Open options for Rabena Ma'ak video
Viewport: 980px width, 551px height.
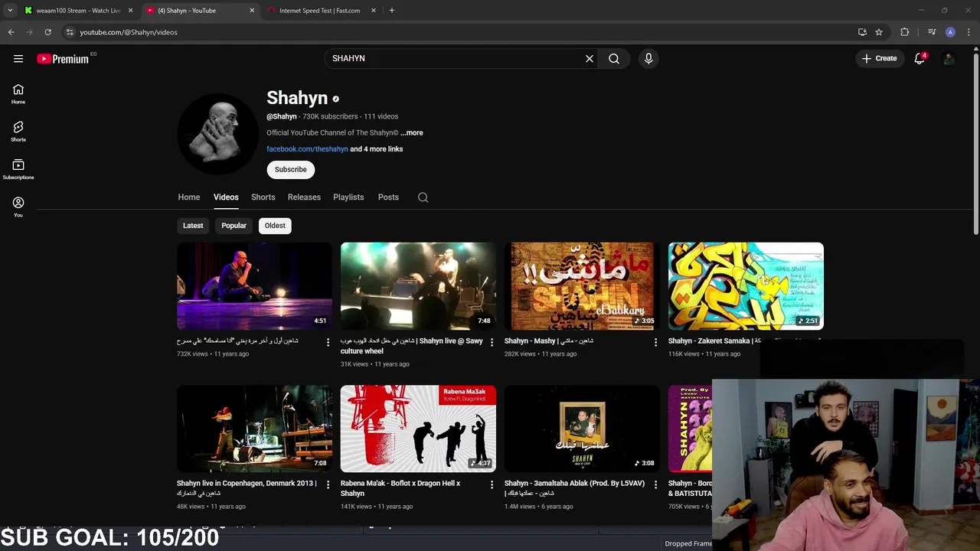tap(492, 484)
